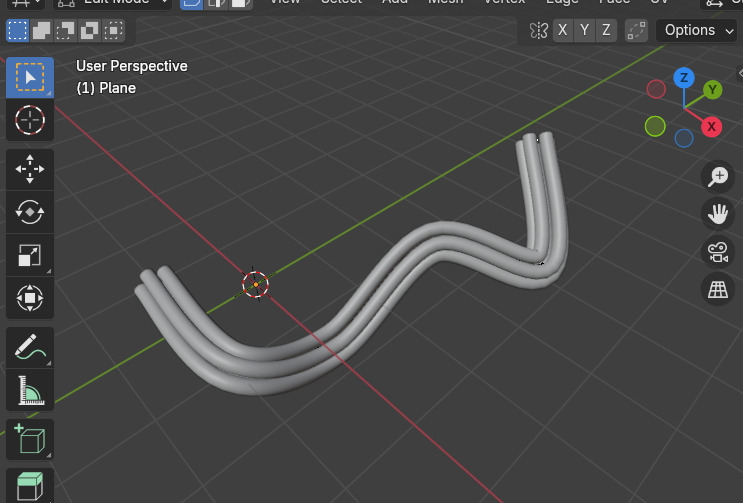The width and height of the screenshot is (743, 503).
Task: Select the Annotate pencil tool
Action: click(30, 348)
